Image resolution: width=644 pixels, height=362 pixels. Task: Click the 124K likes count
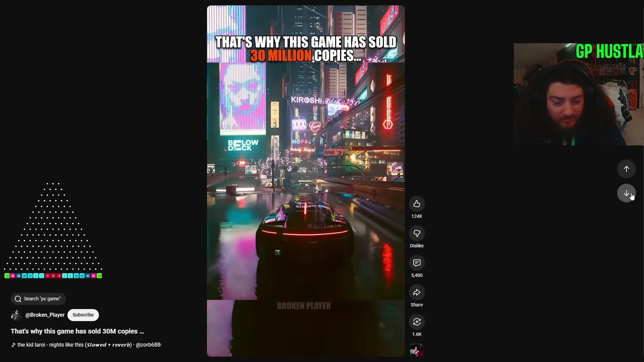pos(417,216)
